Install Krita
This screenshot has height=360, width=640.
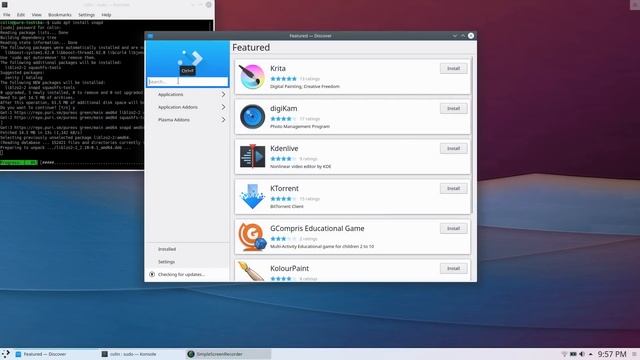click(x=453, y=69)
